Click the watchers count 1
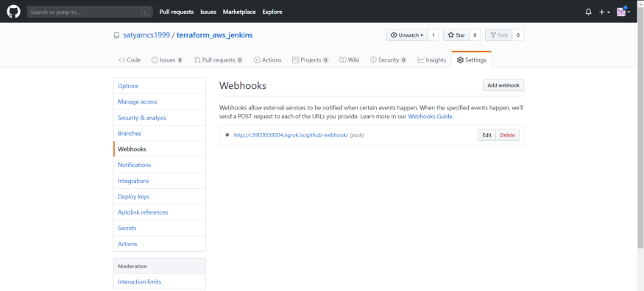 (x=433, y=35)
